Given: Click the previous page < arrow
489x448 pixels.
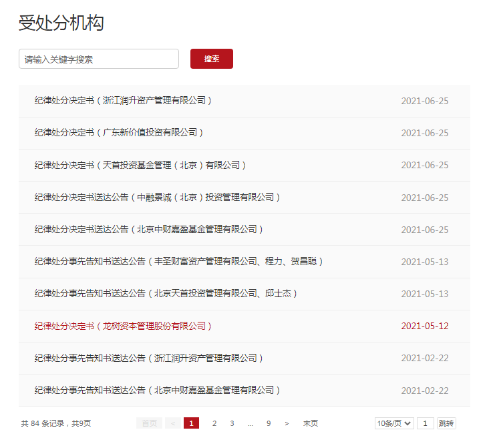Looking at the screenshot, I should [173, 423].
